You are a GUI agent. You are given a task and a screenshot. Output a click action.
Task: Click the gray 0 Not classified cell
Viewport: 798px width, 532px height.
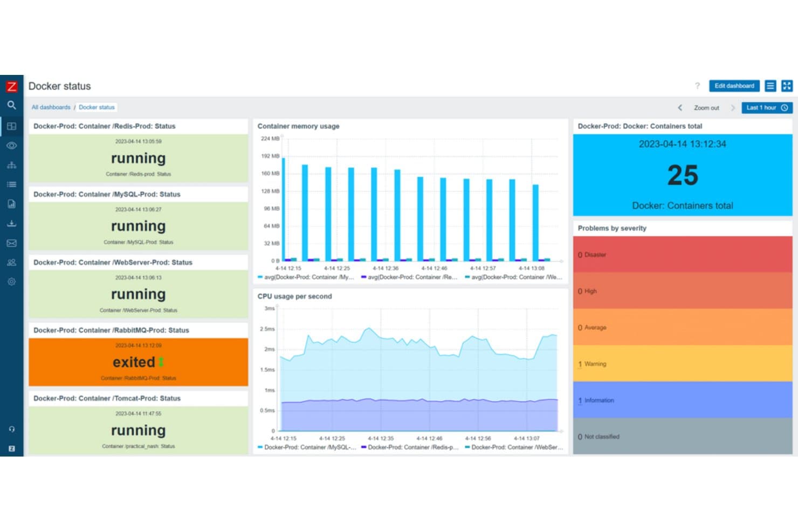click(x=682, y=436)
